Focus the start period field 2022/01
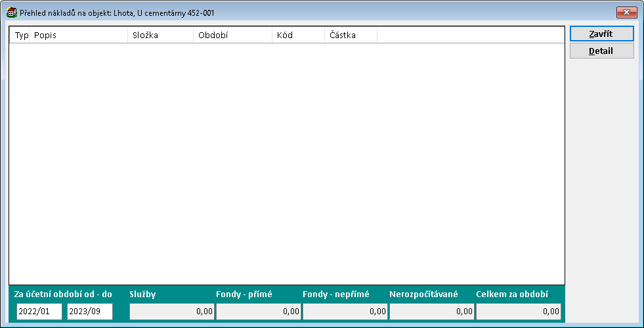Image resolution: width=644 pixels, height=328 pixels. point(39,312)
